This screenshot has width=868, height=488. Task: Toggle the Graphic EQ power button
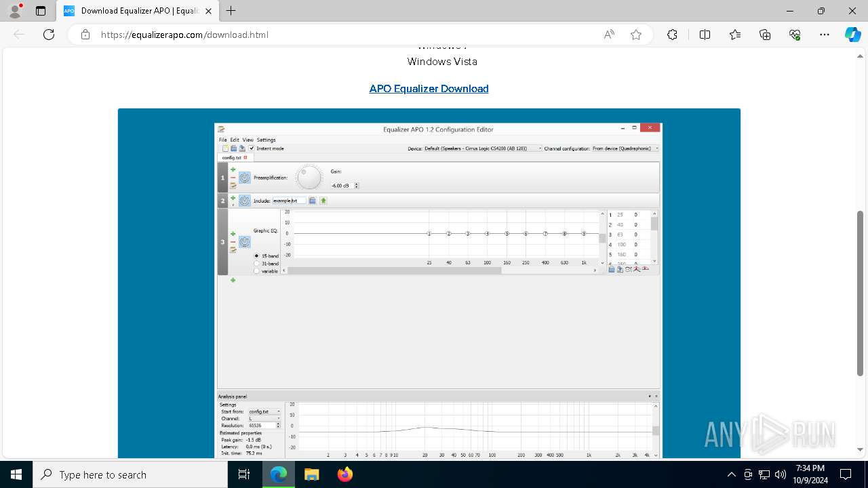245,242
